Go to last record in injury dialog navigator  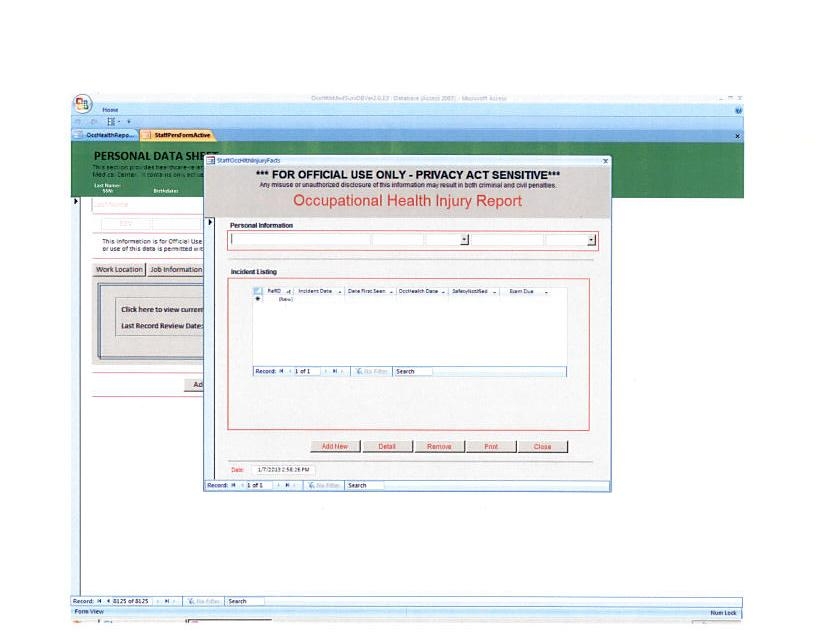[x=287, y=485]
